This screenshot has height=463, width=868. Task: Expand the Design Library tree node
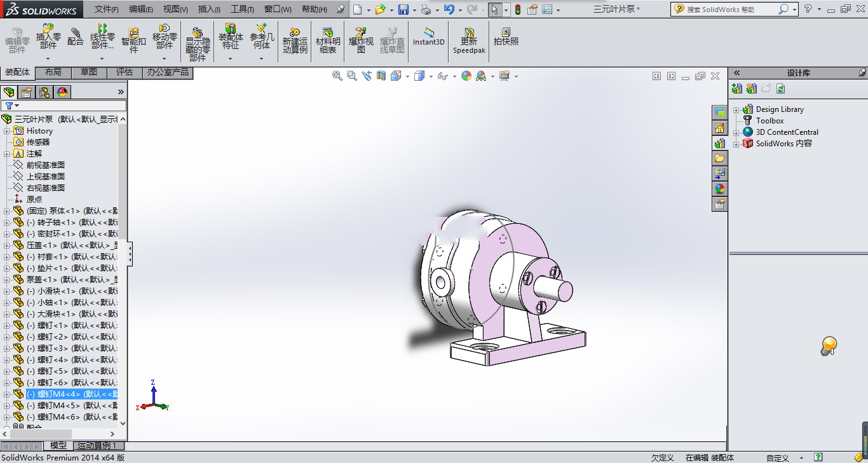pos(736,110)
